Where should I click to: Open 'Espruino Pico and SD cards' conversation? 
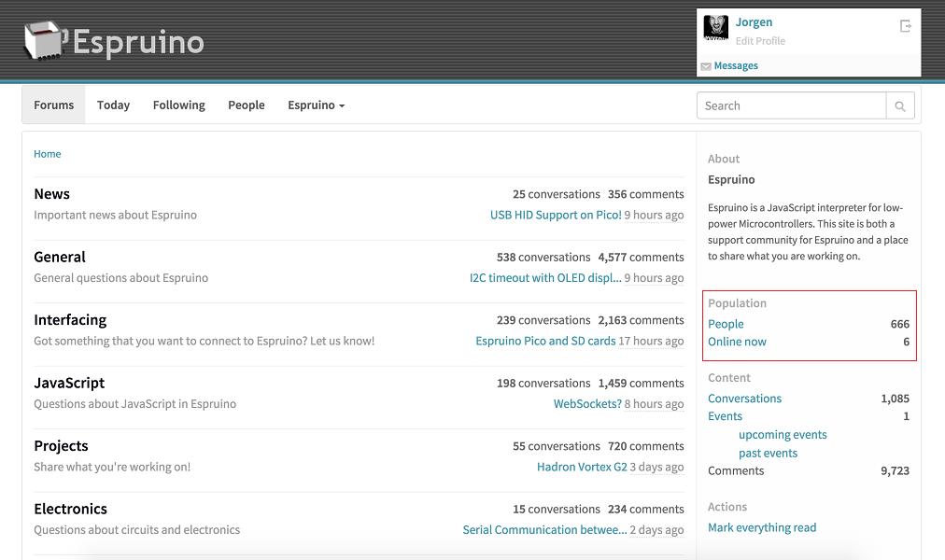(545, 341)
